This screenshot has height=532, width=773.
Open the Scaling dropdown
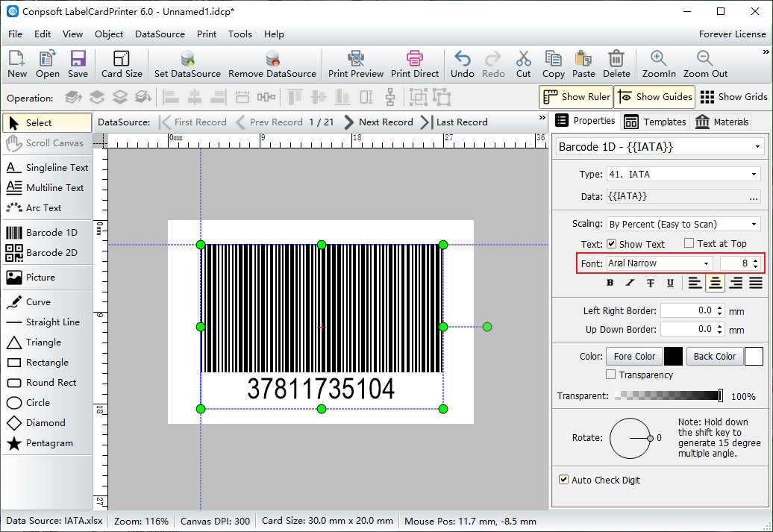(x=754, y=225)
